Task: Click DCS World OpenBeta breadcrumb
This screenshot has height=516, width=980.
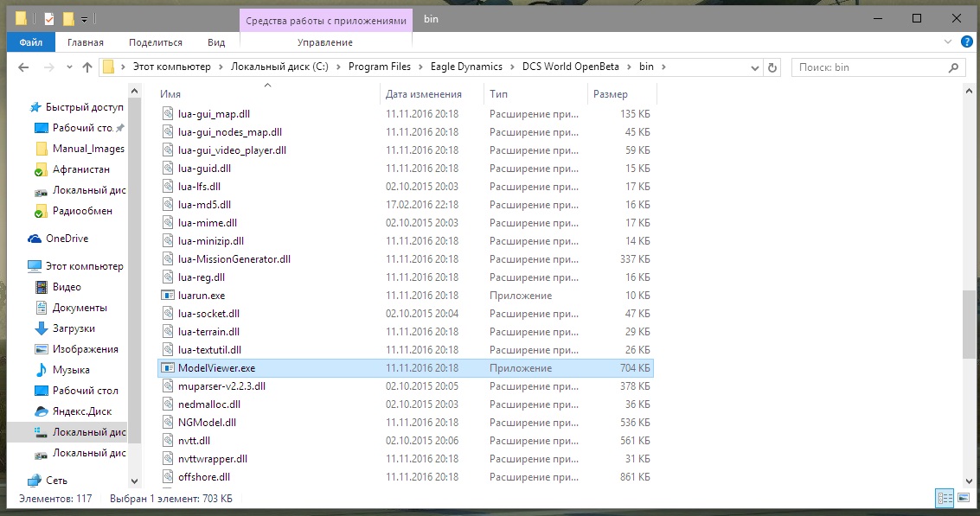Action: click(571, 67)
